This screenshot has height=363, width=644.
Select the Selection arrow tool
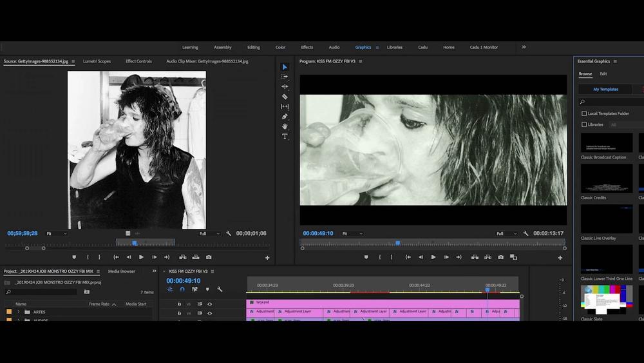click(285, 67)
